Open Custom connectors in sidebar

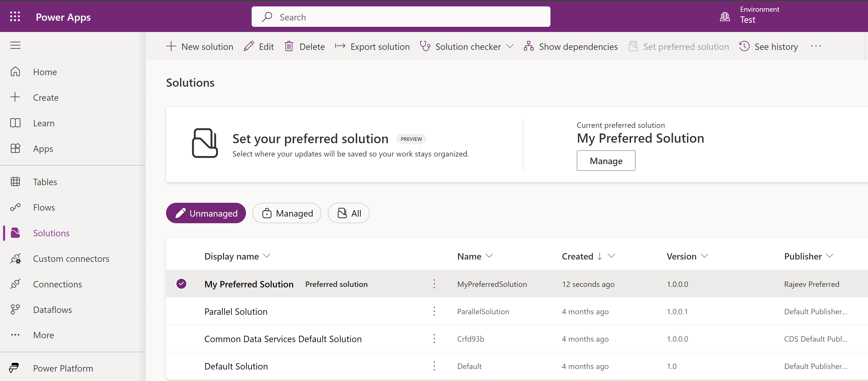pos(71,259)
